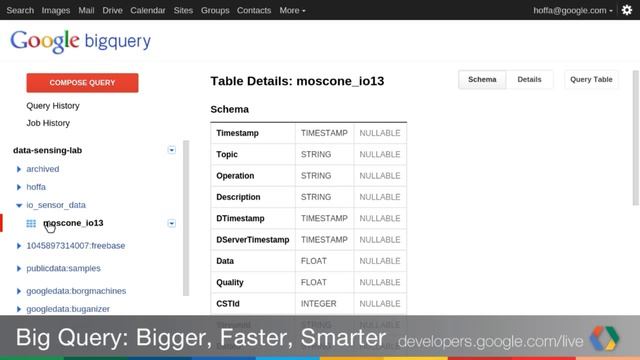Expand googledata:buganizer dataset arrow
The width and height of the screenshot is (640, 360).
[19, 309]
